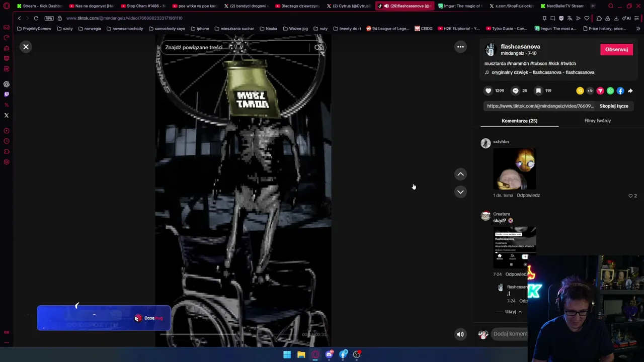Screen dimensions: 644x362
Task: Go back in browser history
Action: [x=19, y=18]
